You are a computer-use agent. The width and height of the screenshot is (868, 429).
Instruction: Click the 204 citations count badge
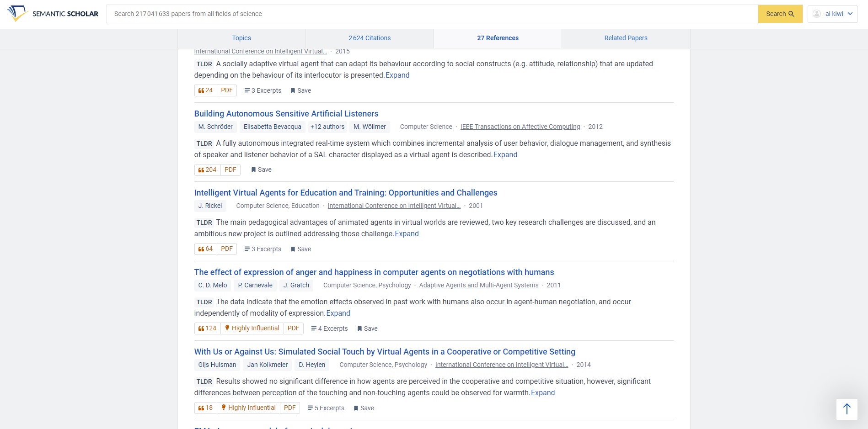coord(208,170)
